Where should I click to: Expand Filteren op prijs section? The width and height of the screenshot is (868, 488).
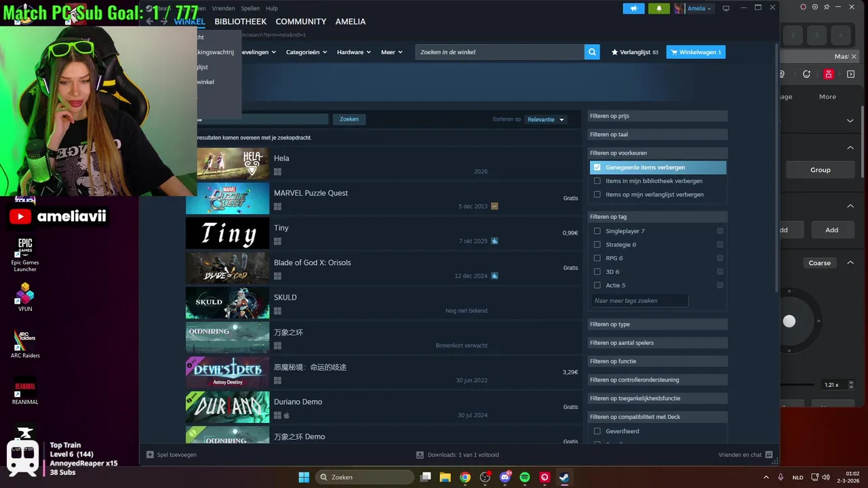(x=658, y=116)
